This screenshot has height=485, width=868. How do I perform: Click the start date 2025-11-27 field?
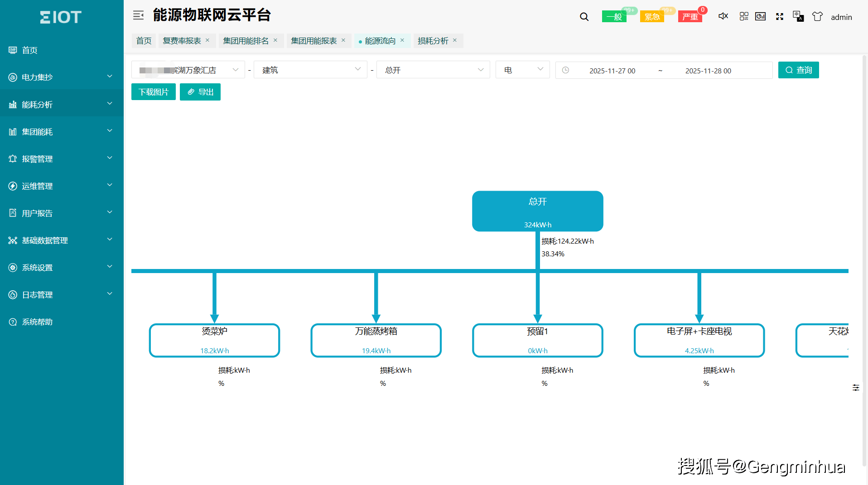pyautogui.click(x=612, y=71)
